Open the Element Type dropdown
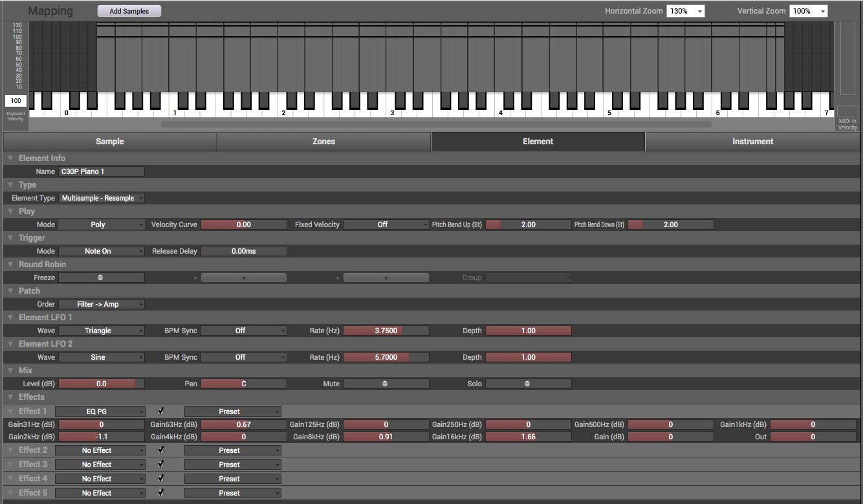The image size is (863, 504). coord(101,198)
